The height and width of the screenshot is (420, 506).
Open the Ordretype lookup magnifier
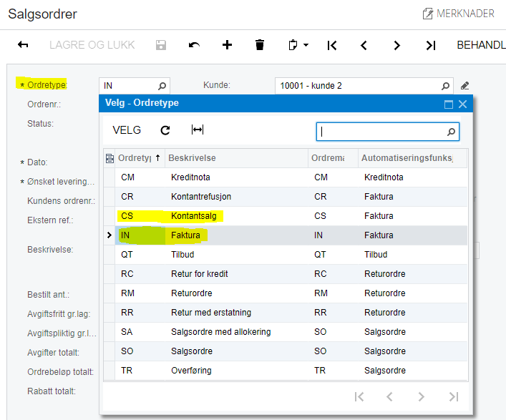tap(162, 86)
